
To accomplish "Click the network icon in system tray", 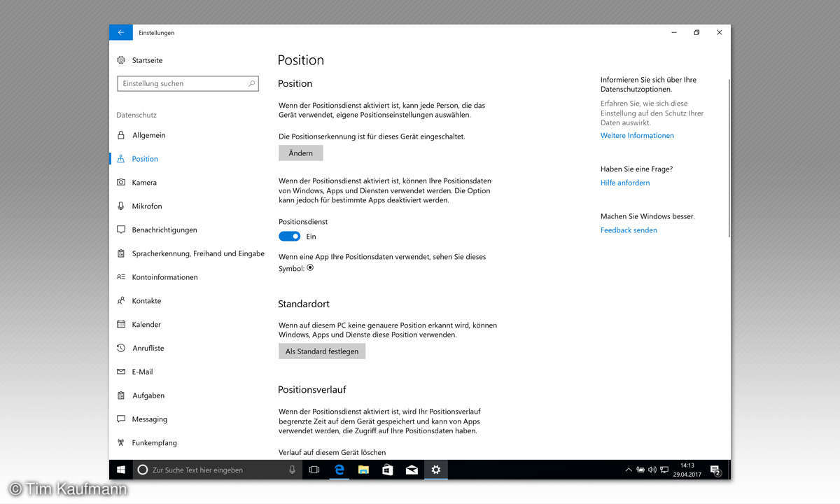I will click(664, 470).
